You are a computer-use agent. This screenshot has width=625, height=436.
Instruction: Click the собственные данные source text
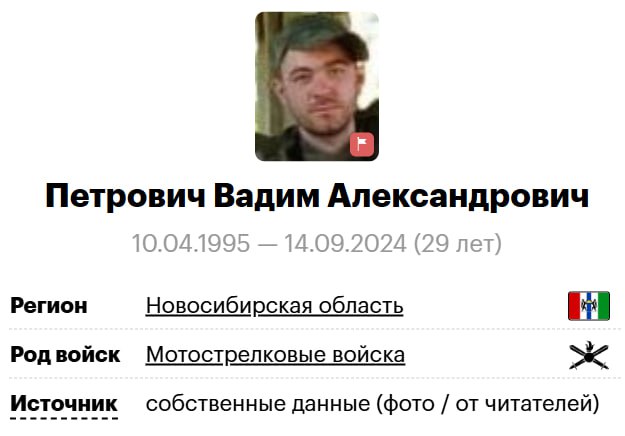click(258, 404)
